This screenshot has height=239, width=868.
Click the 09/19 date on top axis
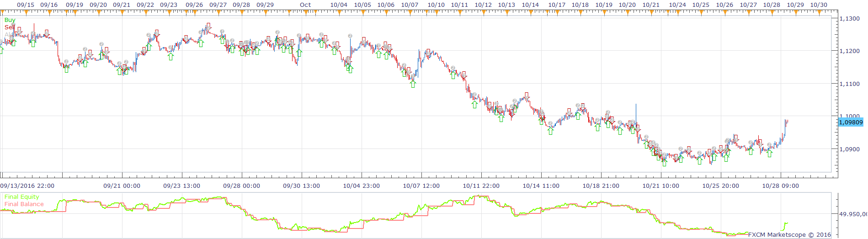point(75,5)
